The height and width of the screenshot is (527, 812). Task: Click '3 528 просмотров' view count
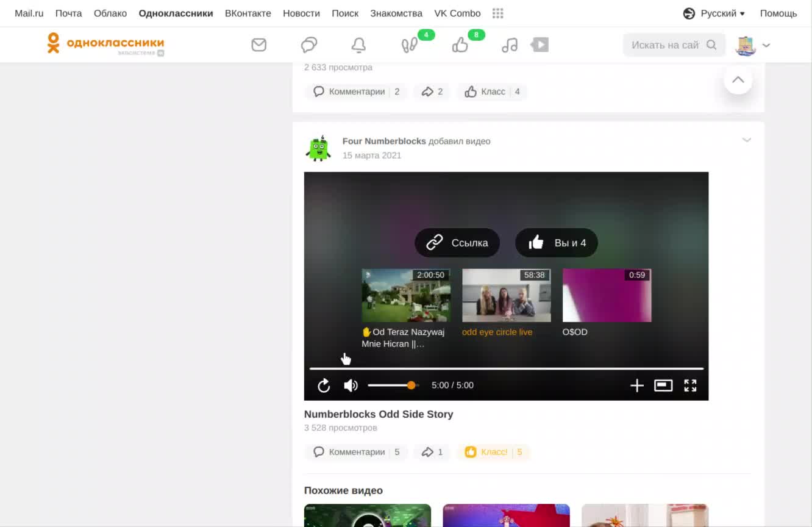tap(341, 428)
